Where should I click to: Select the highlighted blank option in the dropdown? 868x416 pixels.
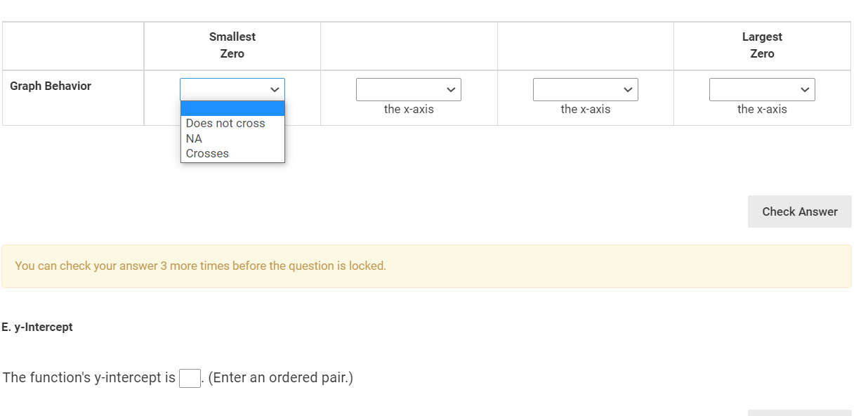click(232, 108)
